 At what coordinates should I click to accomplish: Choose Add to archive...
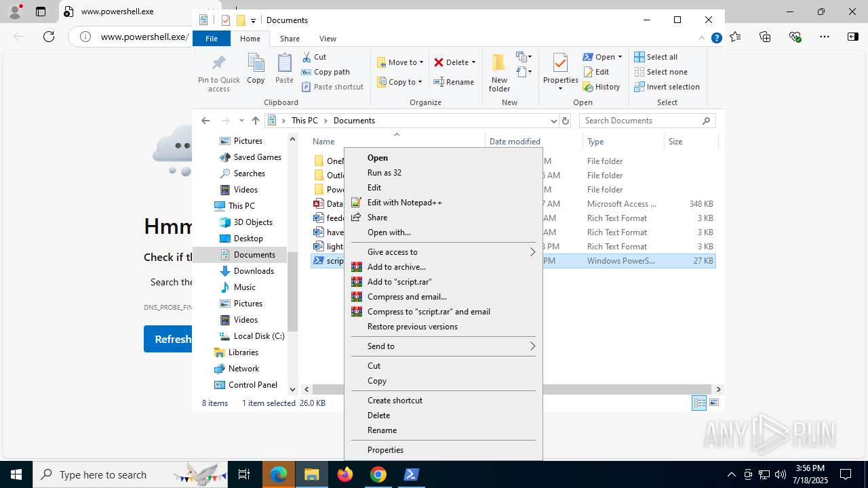tap(443, 267)
